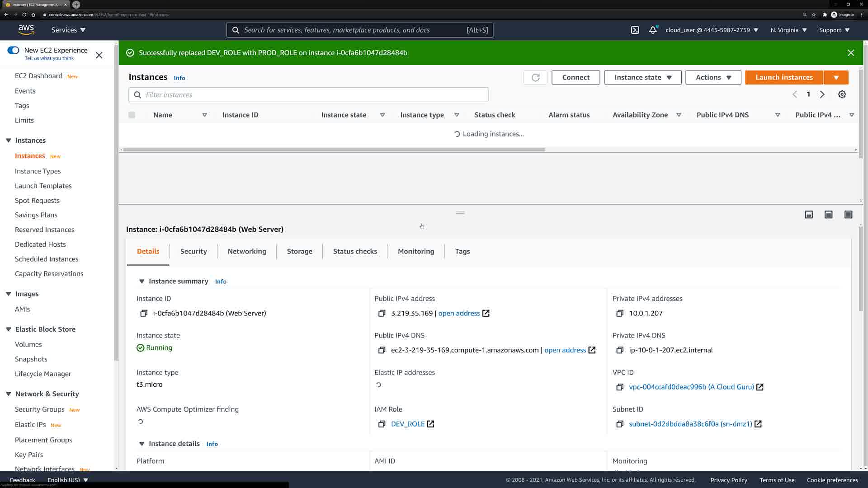
Task: Copy the public IPv4 address 3.219.35.169
Action: coord(382,313)
